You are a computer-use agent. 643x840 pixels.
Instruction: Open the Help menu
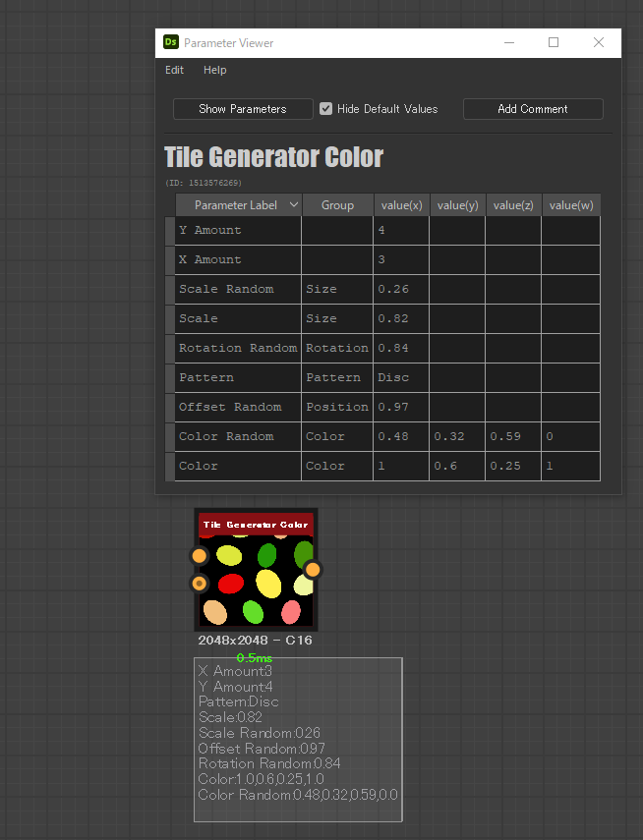pyautogui.click(x=214, y=70)
